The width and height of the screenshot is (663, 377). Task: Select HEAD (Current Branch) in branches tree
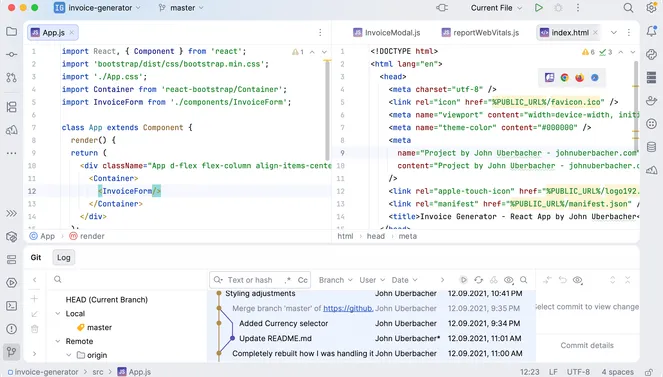[106, 300]
